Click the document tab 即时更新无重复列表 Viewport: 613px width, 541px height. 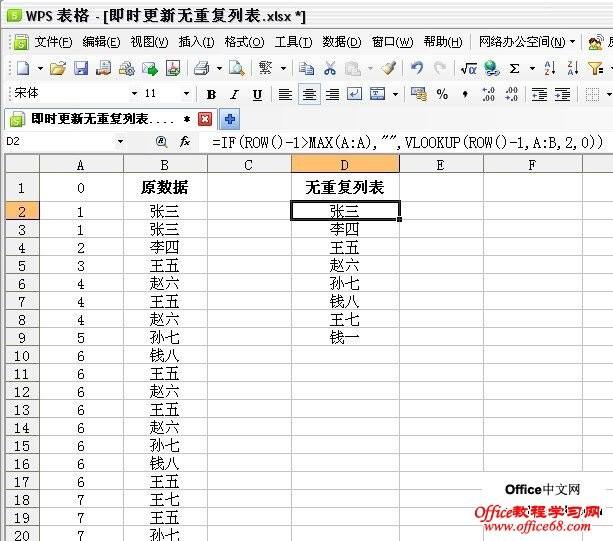(103, 118)
